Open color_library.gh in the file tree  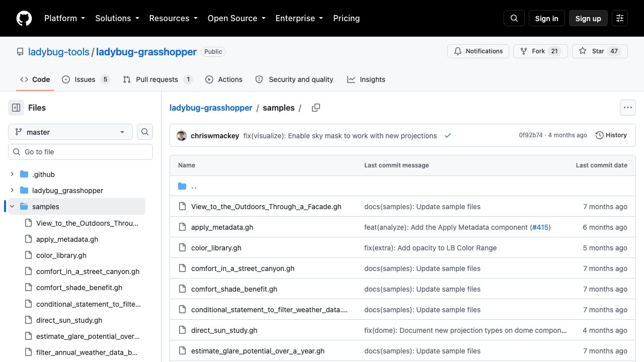61,255
